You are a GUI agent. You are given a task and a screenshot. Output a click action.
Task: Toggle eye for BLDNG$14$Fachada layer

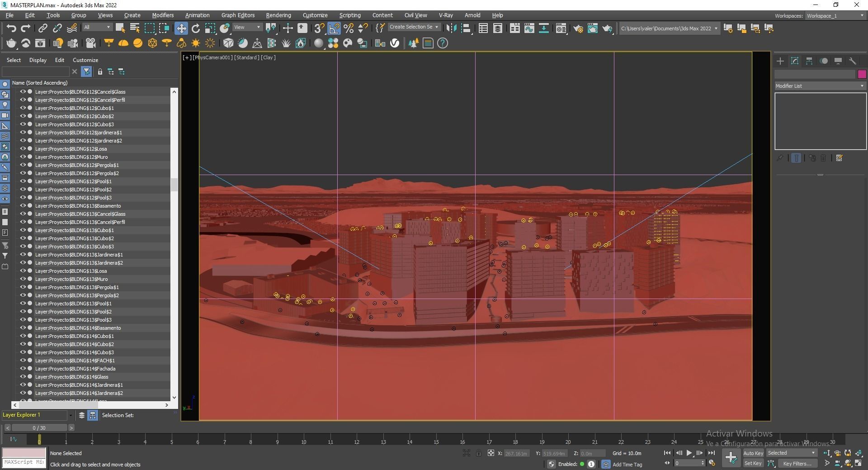[23, 368]
